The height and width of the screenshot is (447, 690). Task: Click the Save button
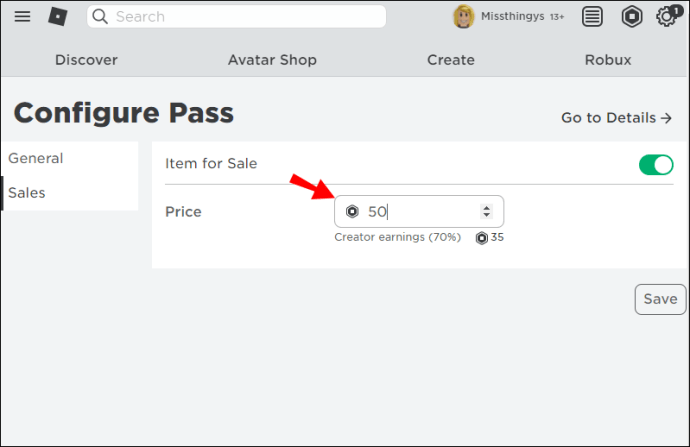pos(661,299)
